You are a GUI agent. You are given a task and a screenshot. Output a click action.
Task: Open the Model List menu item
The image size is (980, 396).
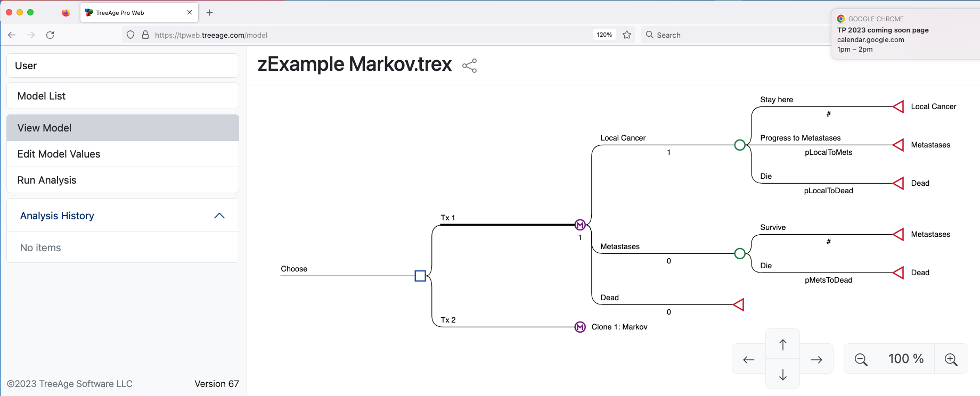coord(123,96)
